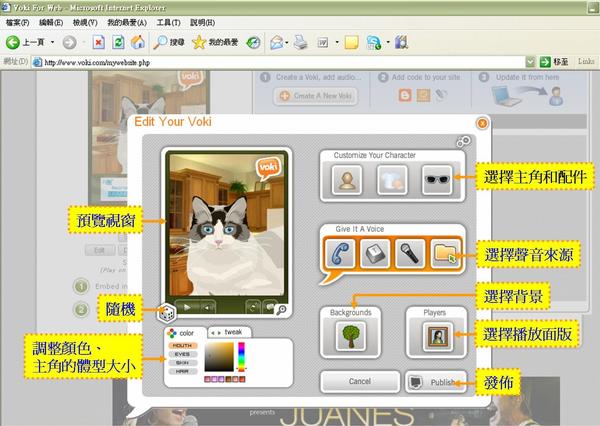Choose the keyboard text-to-speech option
The height and width of the screenshot is (426, 600).
tap(375, 253)
